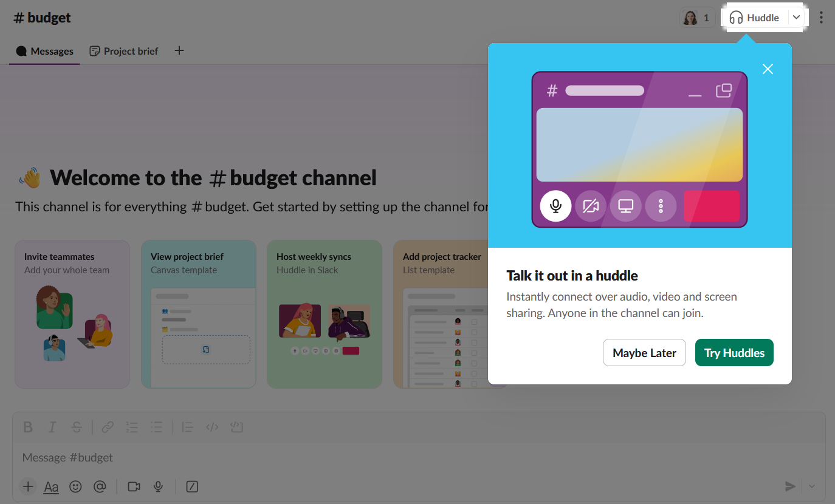Open the schedule send dropdown
The height and width of the screenshot is (504, 835).
pos(812,486)
